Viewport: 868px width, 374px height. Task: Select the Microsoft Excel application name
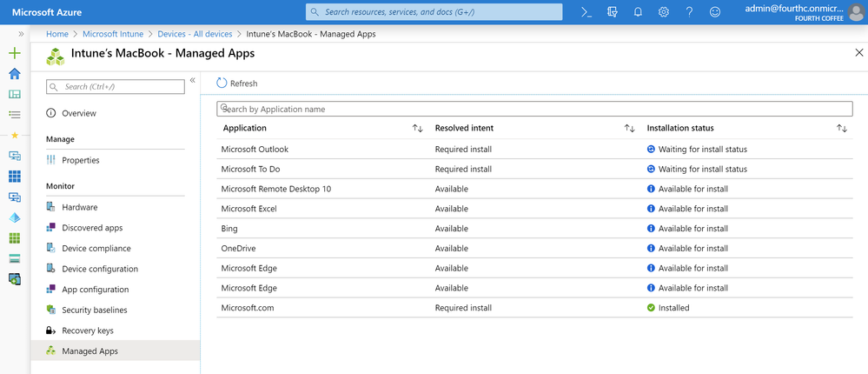click(248, 209)
